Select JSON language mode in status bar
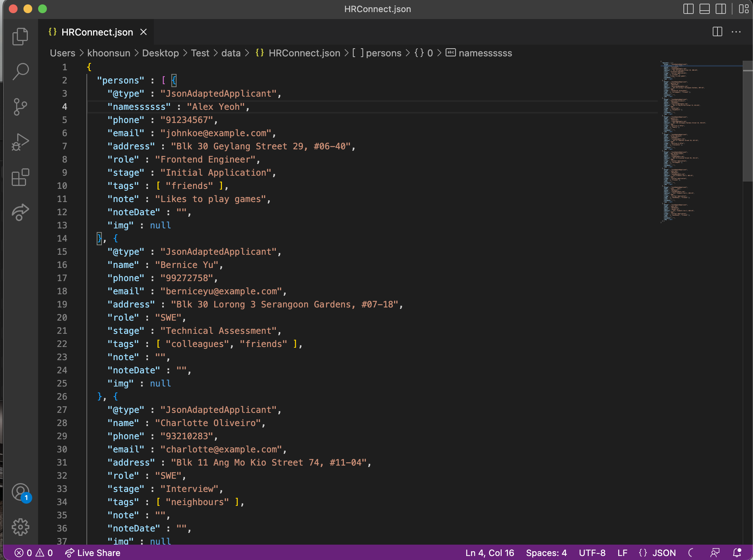Image resolution: width=753 pixels, height=560 pixels. pyautogui.click(x=664, y=553)
